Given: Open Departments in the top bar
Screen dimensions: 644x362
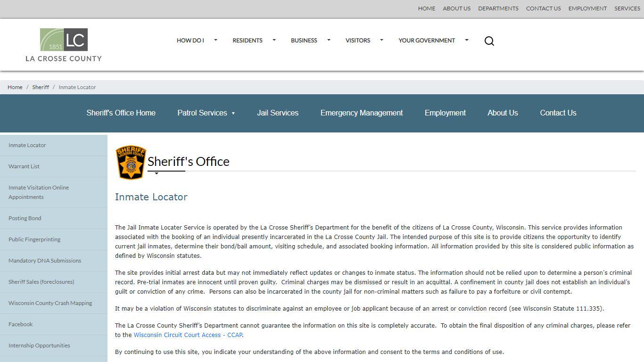Looking at the screenshot, I should pyautogui.click(x=498, y=8).
